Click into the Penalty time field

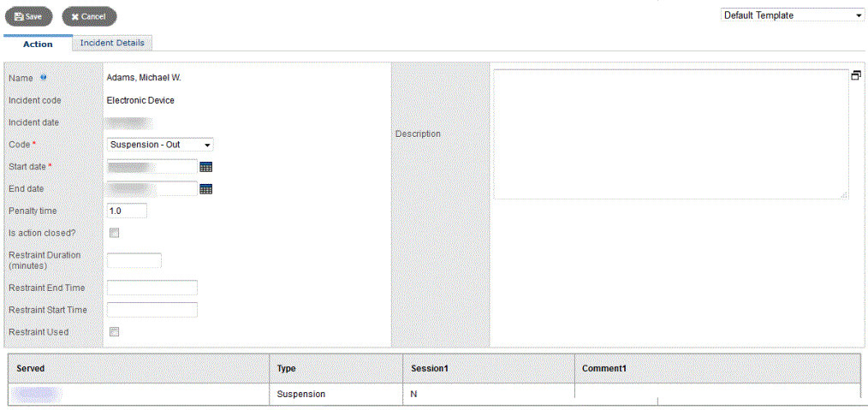(127, 211)
